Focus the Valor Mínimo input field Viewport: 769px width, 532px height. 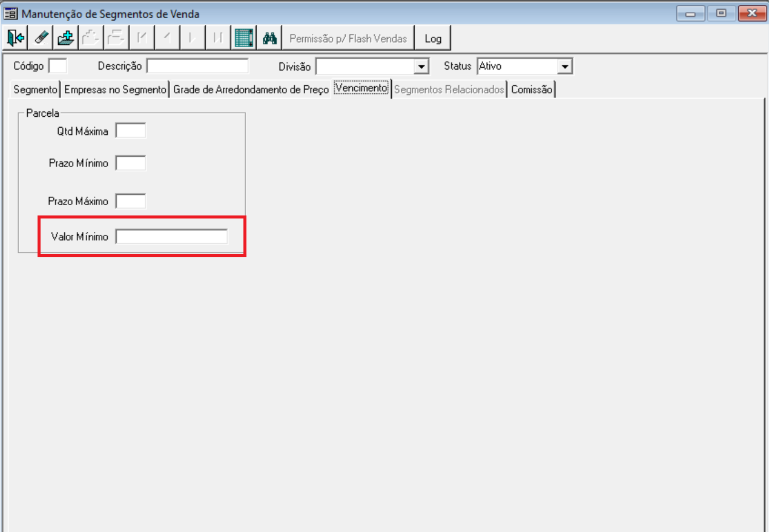[172, 237]
